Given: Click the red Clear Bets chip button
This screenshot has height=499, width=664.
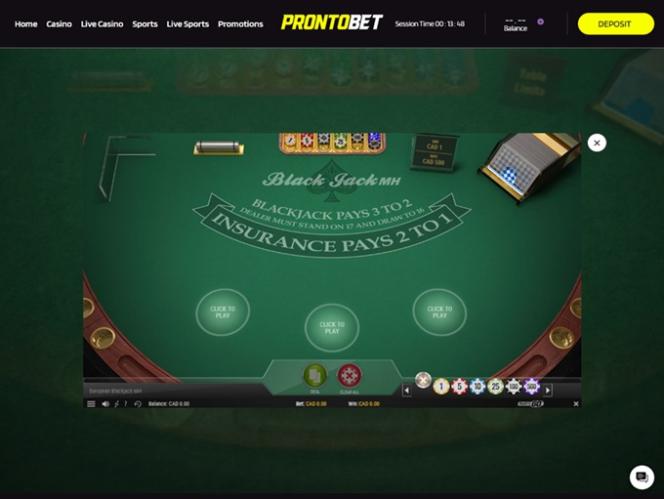Looking at the screenshot, I should pos(349,375).
